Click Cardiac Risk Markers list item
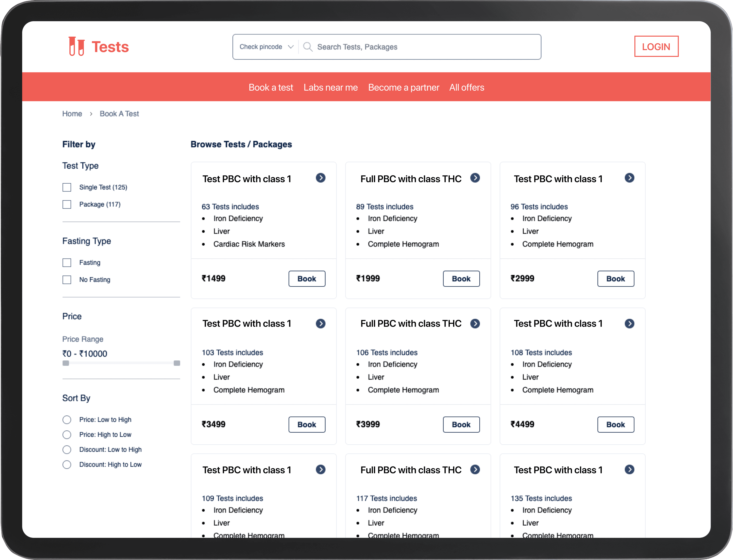 (249, 244)
